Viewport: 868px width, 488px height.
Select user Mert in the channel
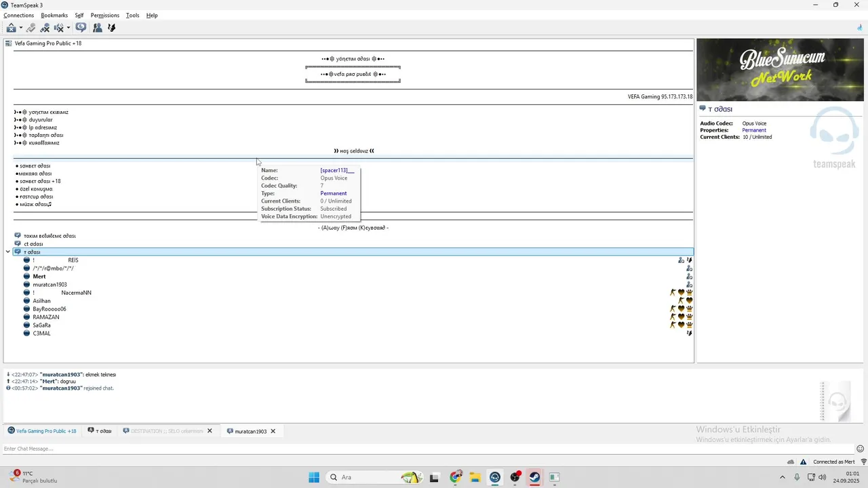click(39, 277)
